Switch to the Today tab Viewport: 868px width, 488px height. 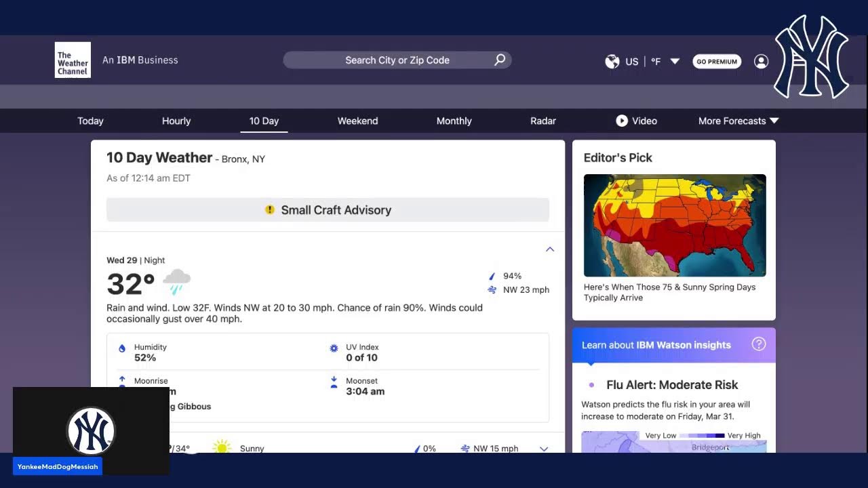click(90, 121)
